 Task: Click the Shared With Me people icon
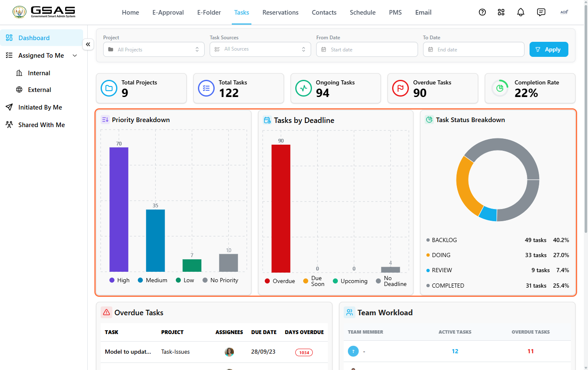[x=9, y=125]
